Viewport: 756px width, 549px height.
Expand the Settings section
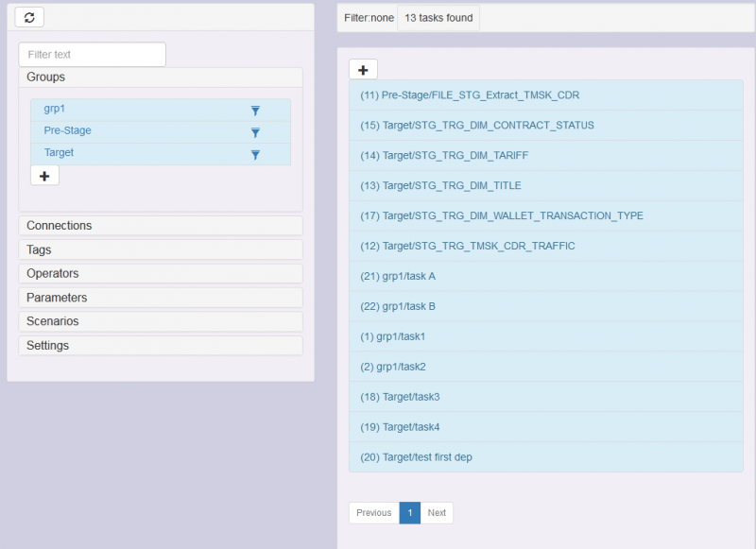click(161, 345)
